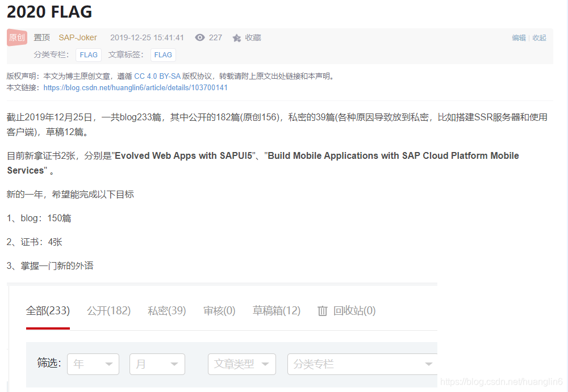568x392 pixels.
Task: Click the star 收藏 favorite icon
Action: 236,38
